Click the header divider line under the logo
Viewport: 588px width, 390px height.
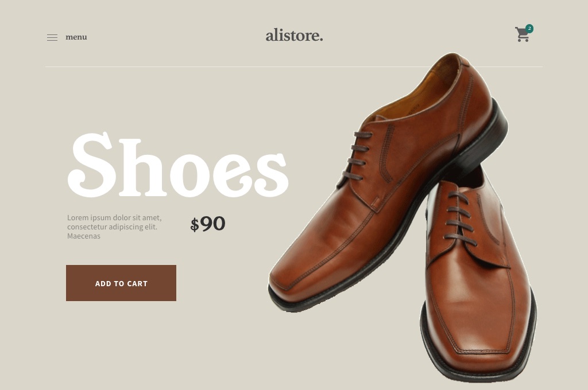[293, 67]
